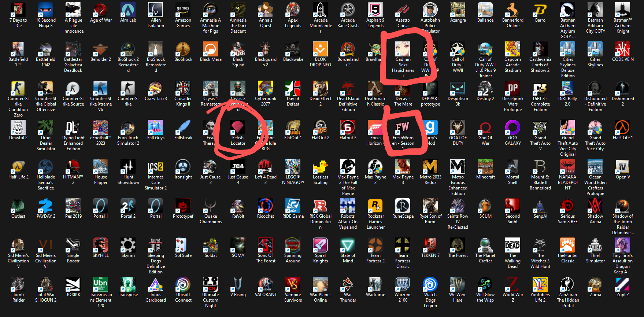Click the TOXIKK icon

[x=73, y=284]
